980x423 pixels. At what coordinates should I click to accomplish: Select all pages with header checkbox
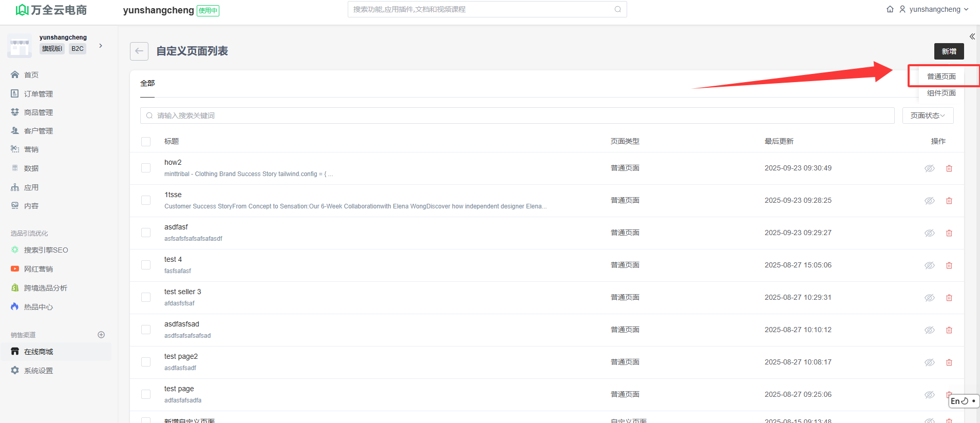click(x=146, y=142)
